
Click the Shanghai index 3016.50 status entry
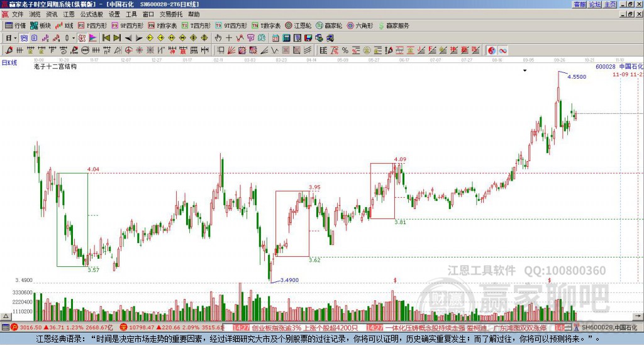tap(62, 328)
